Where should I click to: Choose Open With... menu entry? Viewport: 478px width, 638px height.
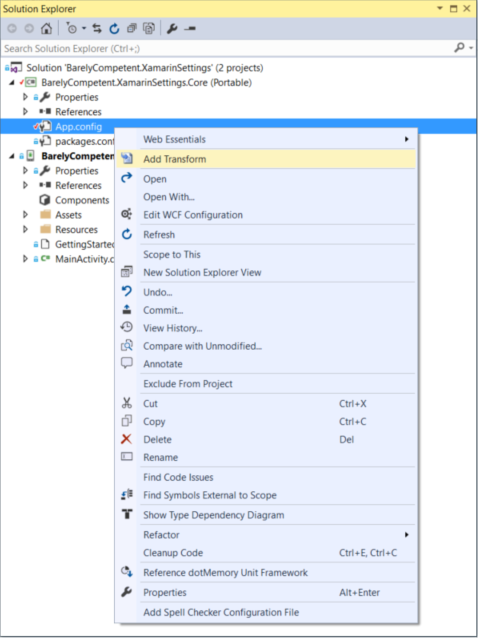pyautogui.click(x=266, y=197)
